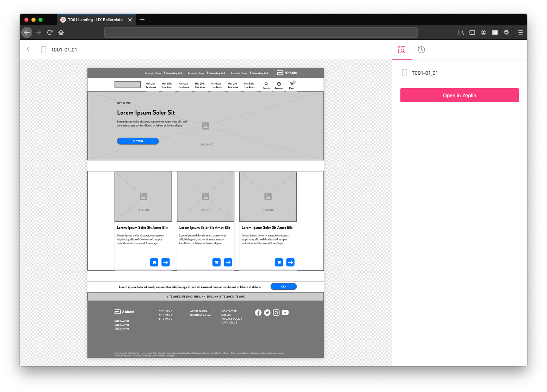
Task: Click the Cart icon in the wireframe navbar
Action: tap(291, 84)
